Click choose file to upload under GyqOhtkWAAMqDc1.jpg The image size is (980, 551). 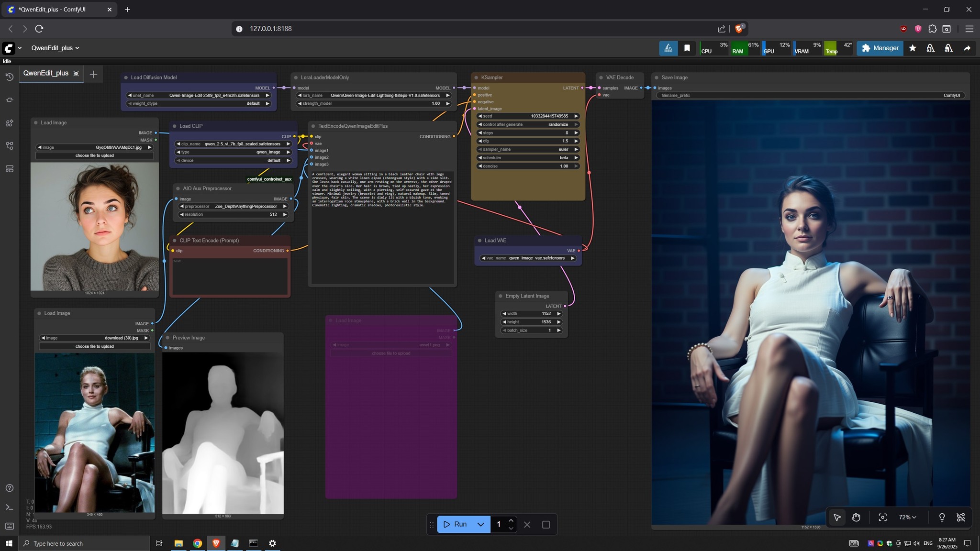[x=95, y=155]
